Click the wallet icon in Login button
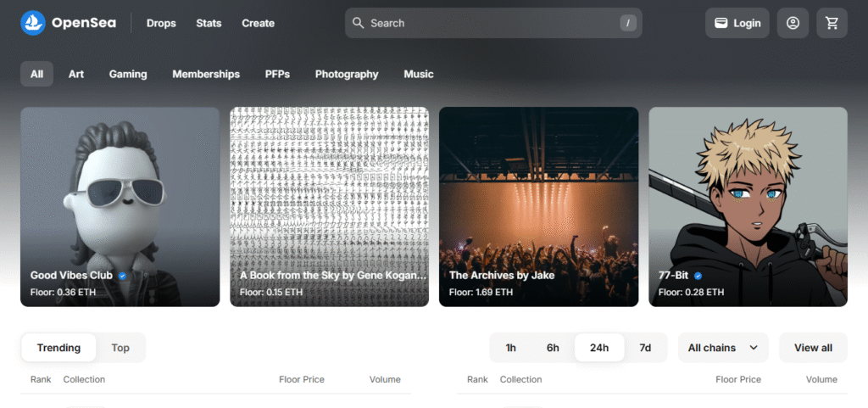This screenshot has height=408, width=868. (721, 23)
